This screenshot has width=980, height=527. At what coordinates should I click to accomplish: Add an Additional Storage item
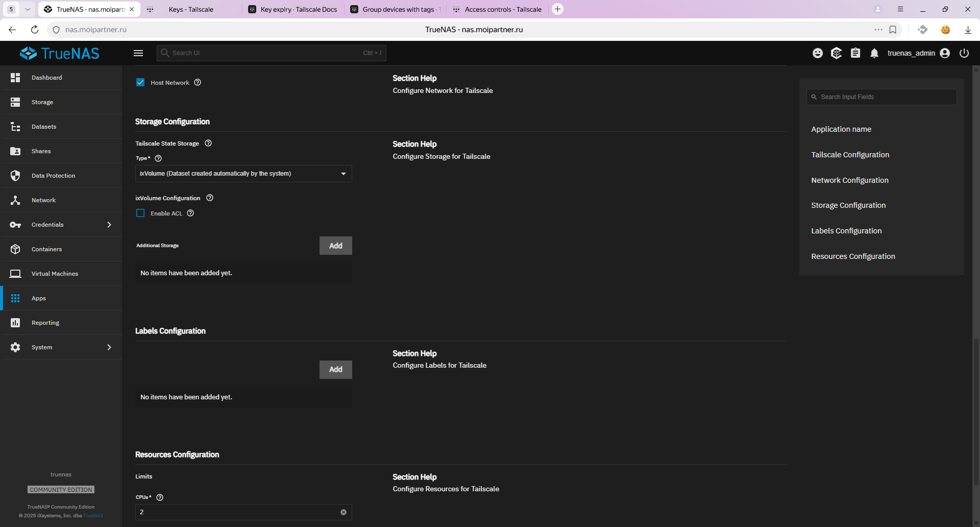(335, 246)
